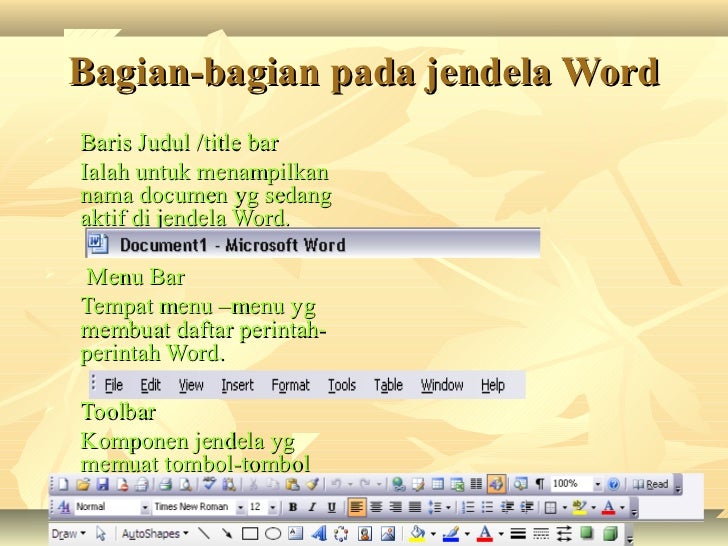The width and height of the screenshot is (728, 546).
Task: Click the Tables and Borders icon
Action: click(418, 485)
